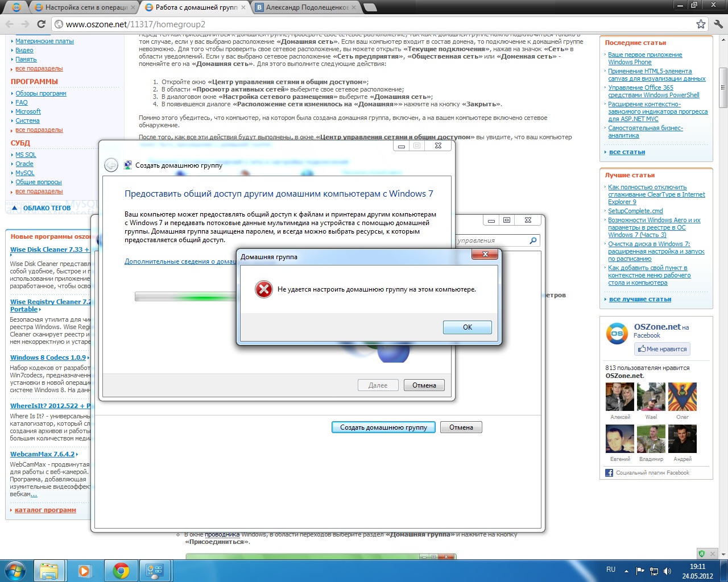
Task: Open the Chrome wrench settings menu
Action: [718, 24]
